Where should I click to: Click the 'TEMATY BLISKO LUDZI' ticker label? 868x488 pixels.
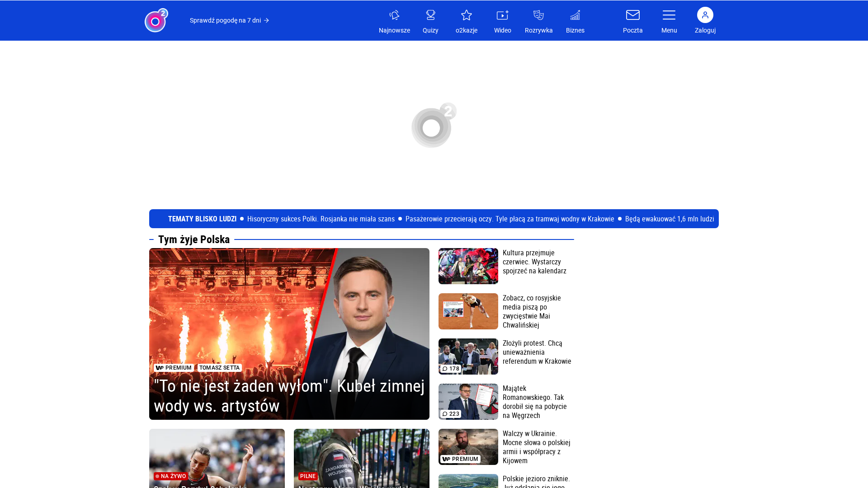click(x=202, y=219)
